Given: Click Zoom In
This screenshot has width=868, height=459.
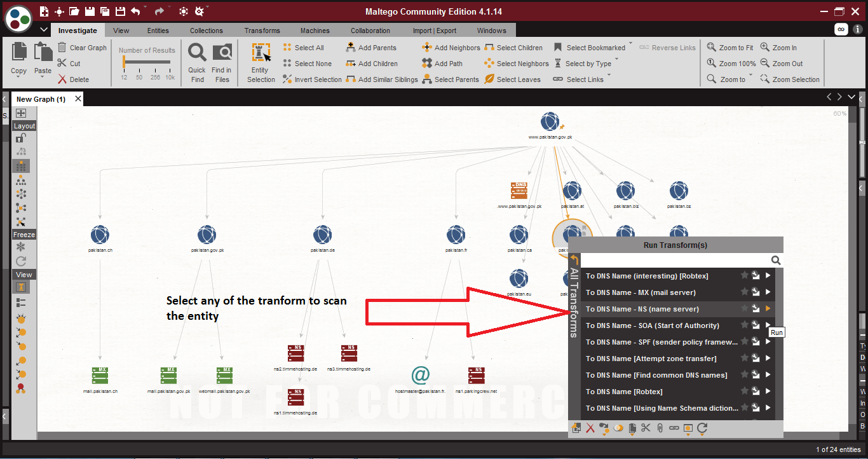Looking at the screenshot, I should (x=778, y=48).
